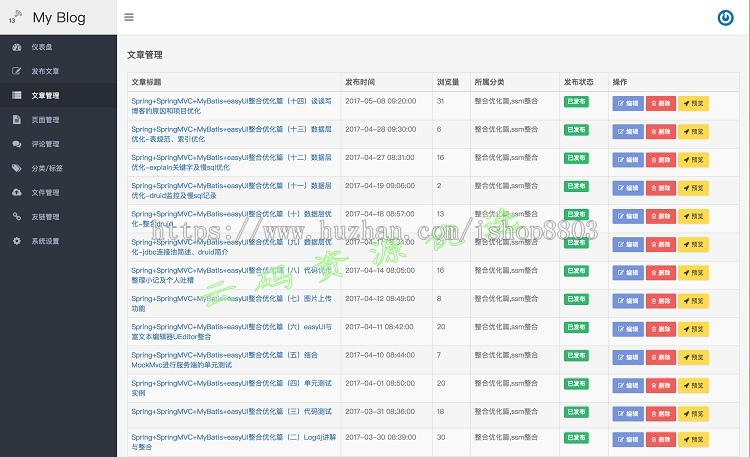The width and height of the screenshot is (750, 457).
Task: Click the 友链管理 chain link icon
Action: [x=17, y=216]
